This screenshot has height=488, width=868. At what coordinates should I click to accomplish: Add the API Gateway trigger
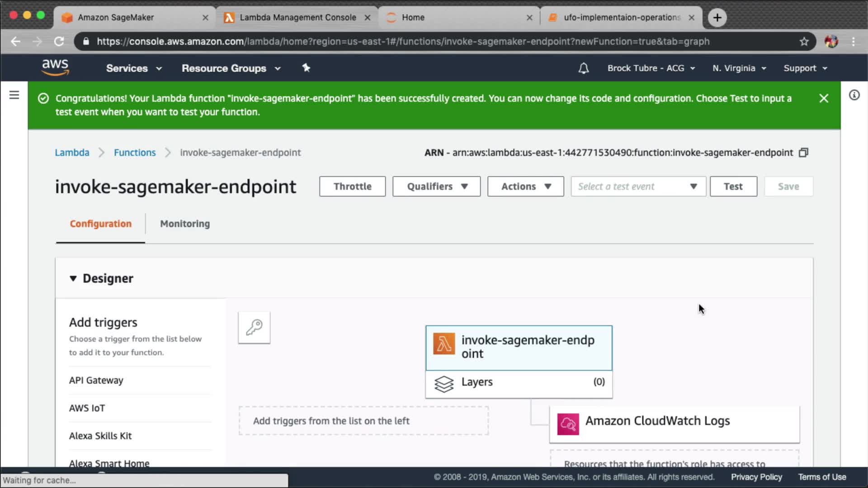pyautogui.click(x=96, y=380)
